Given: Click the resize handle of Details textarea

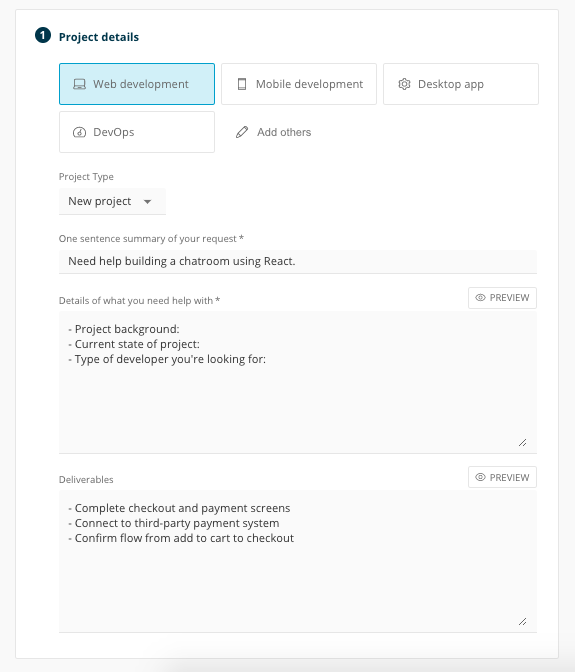Looking at the screenshot, I should pyautogui.click(x=522, y=443).
